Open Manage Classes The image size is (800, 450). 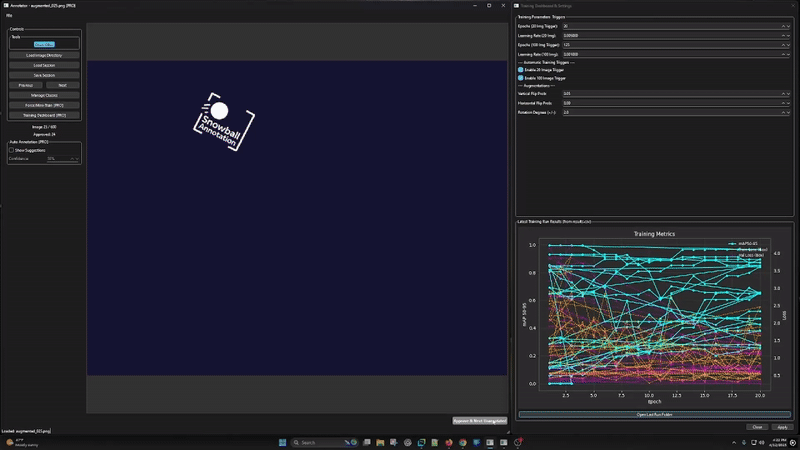[44, 95]
